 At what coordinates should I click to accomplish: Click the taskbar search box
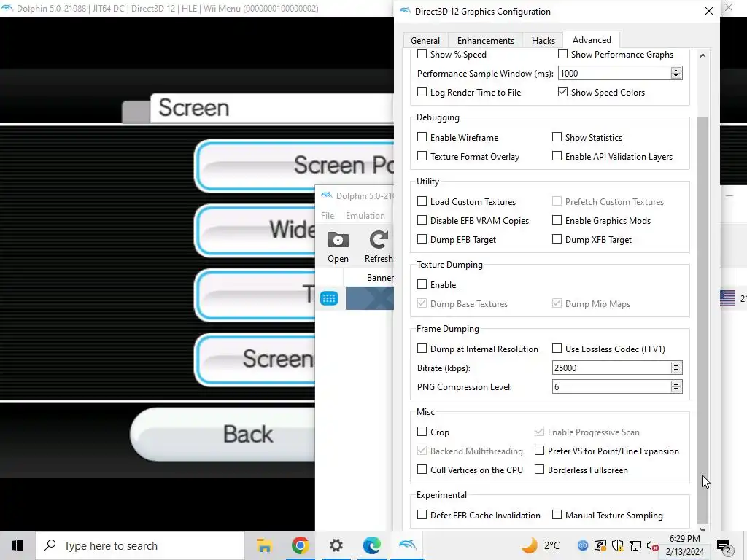click(x=140, y=545)
